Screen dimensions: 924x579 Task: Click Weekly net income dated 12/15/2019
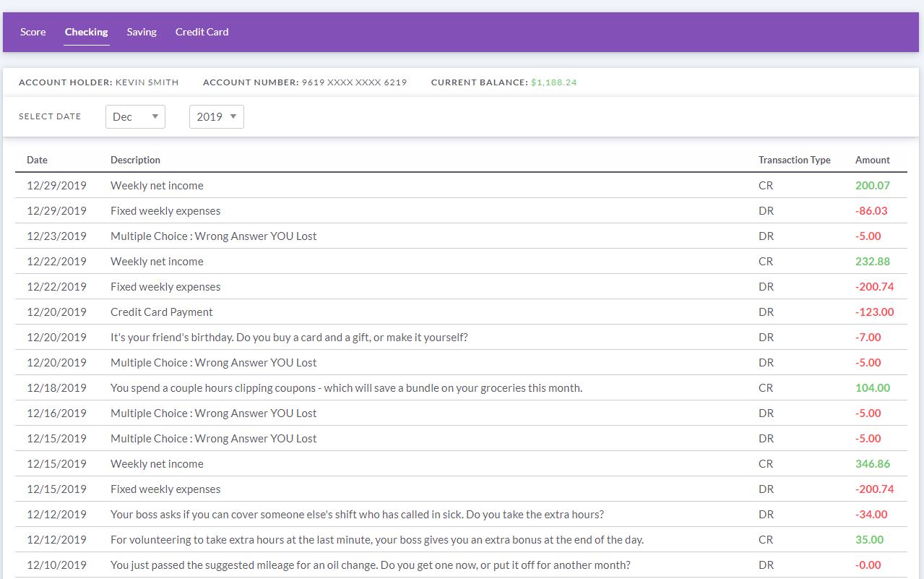[x=157, y=463]
